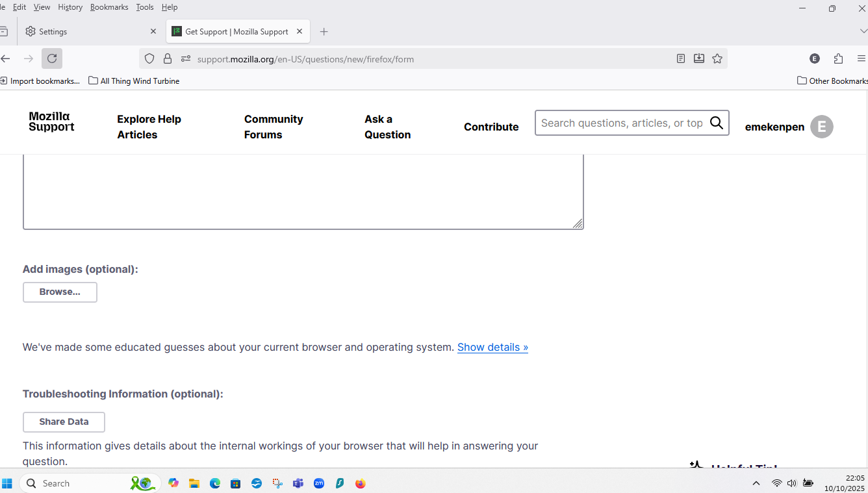
Task: Reload the page with the refresh icon
Action: (52, 58)
